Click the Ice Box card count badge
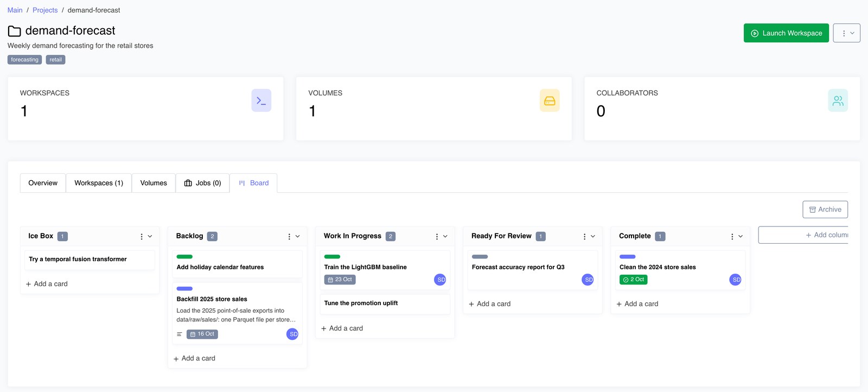 coord(62,236)
